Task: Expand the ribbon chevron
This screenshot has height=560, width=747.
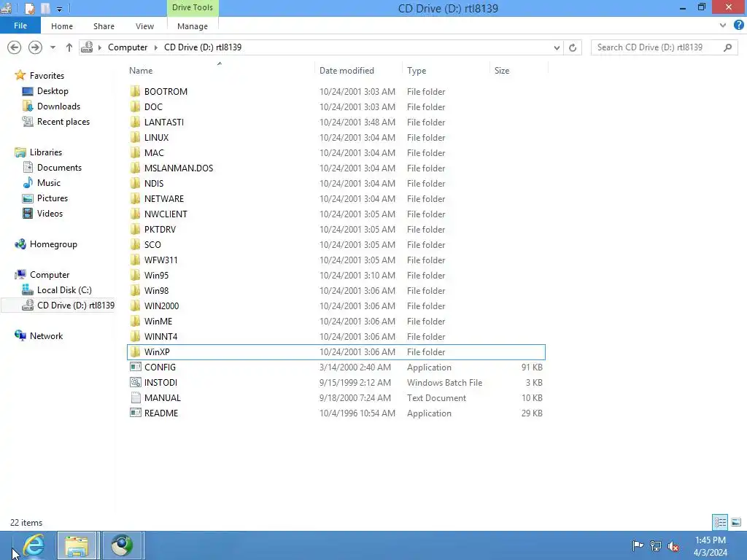Action: point(723,26)
